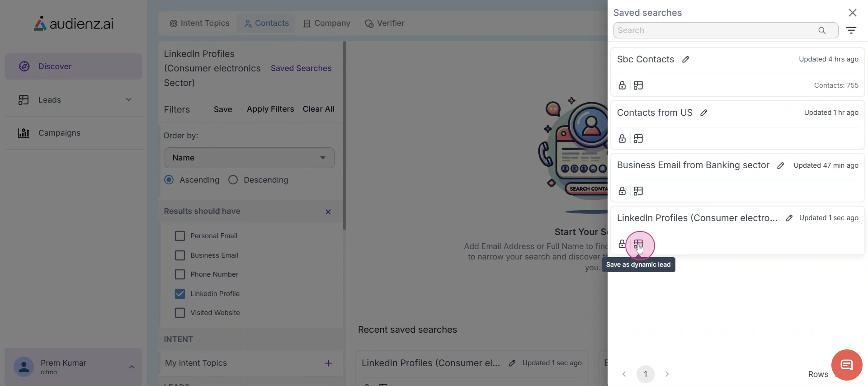Click the Contacts: 755 count
868x386 pixels.
coord(836,85)
